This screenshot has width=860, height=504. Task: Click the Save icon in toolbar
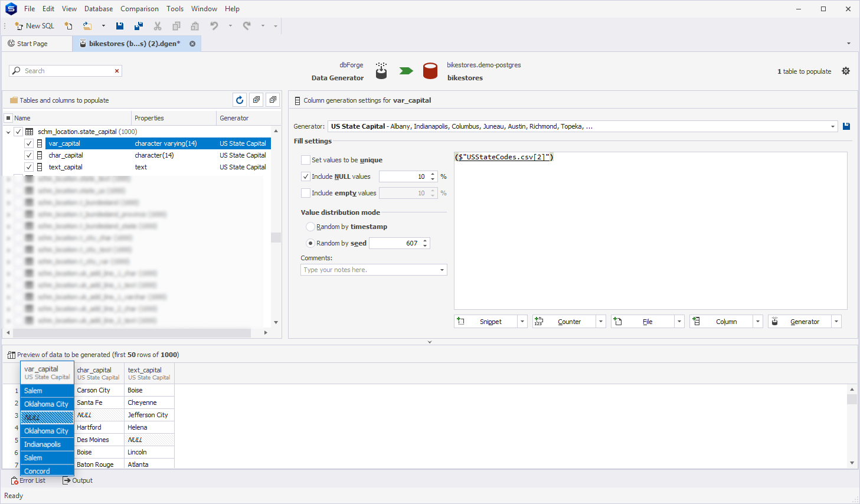[120, 26]
